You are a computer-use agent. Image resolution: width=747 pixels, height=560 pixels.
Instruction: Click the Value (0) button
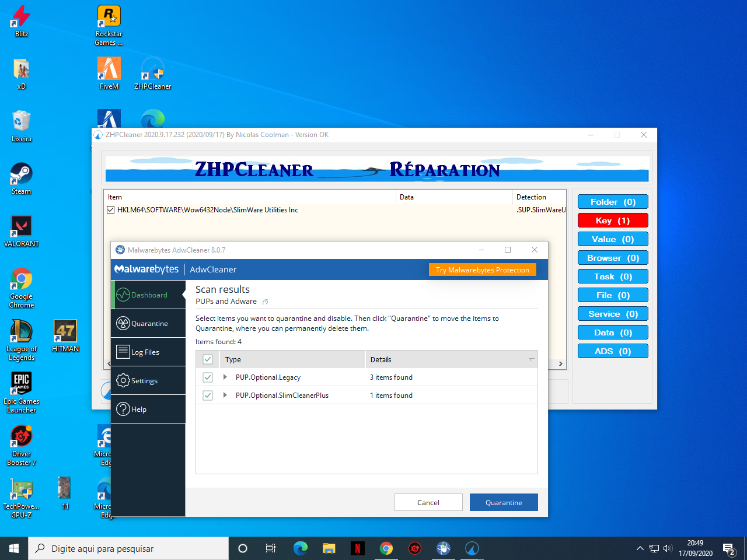tap(613, 239)
